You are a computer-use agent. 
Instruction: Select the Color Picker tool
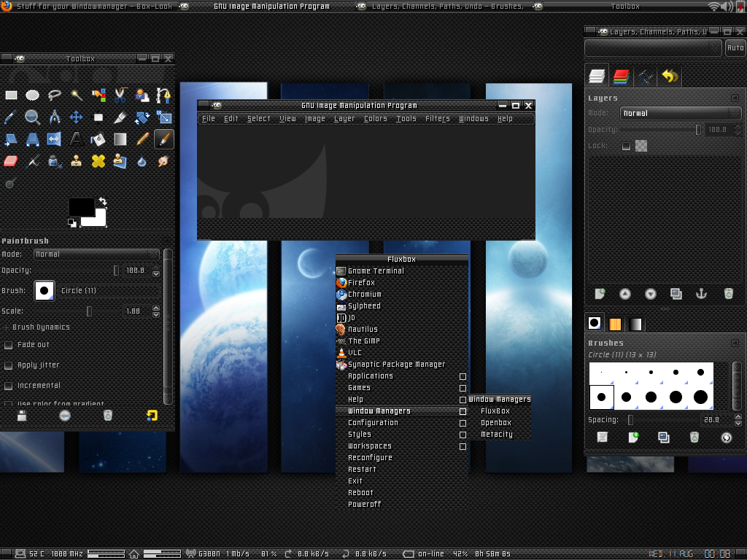[10, 117]
